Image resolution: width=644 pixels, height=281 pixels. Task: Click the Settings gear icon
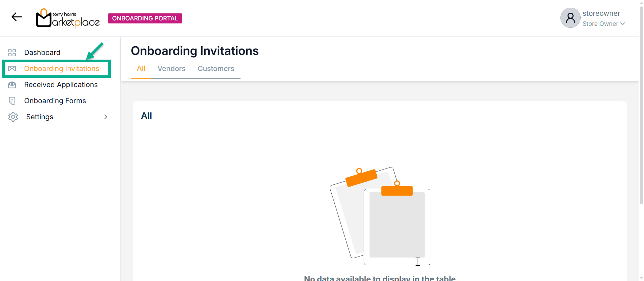[x=13, y=117]
